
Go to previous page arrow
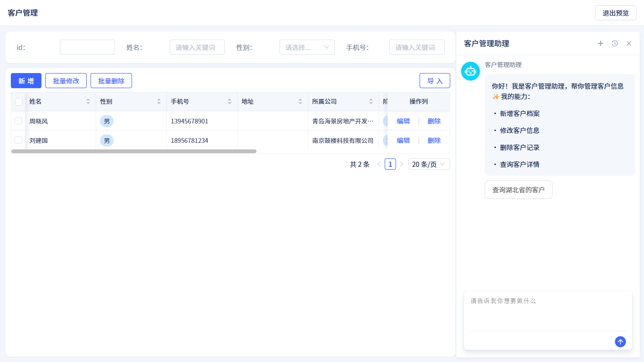tap(379, 164)
